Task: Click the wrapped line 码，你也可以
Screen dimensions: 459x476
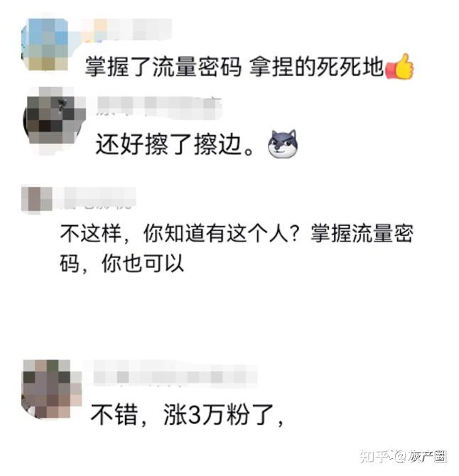Action: (122, 263)
